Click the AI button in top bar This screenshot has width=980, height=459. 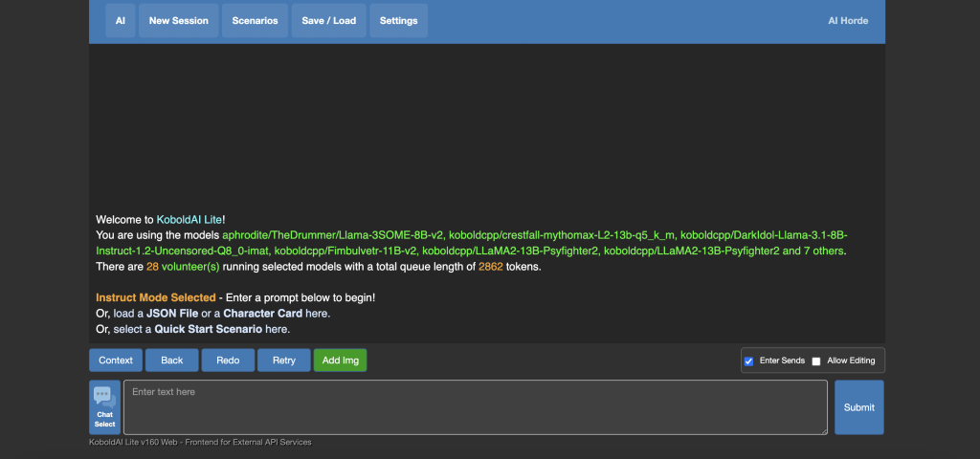pyautogui.click(x=120, y=21)
